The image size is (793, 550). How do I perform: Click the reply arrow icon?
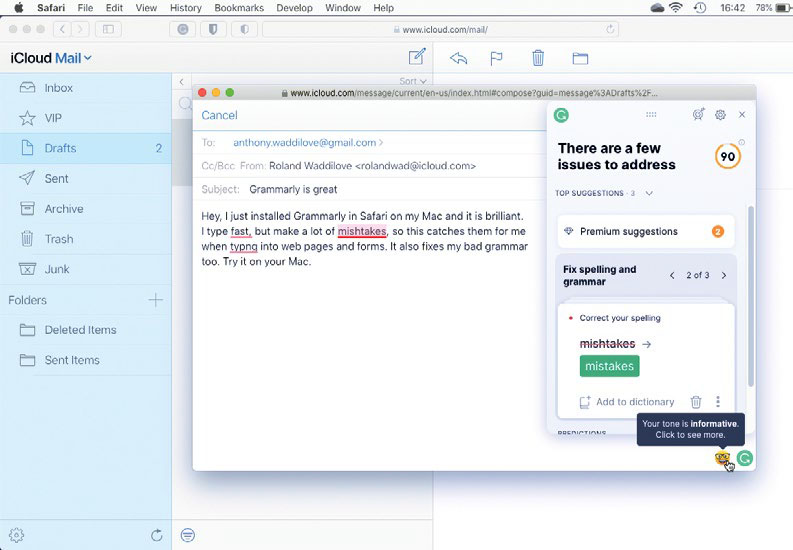point(458,58)
